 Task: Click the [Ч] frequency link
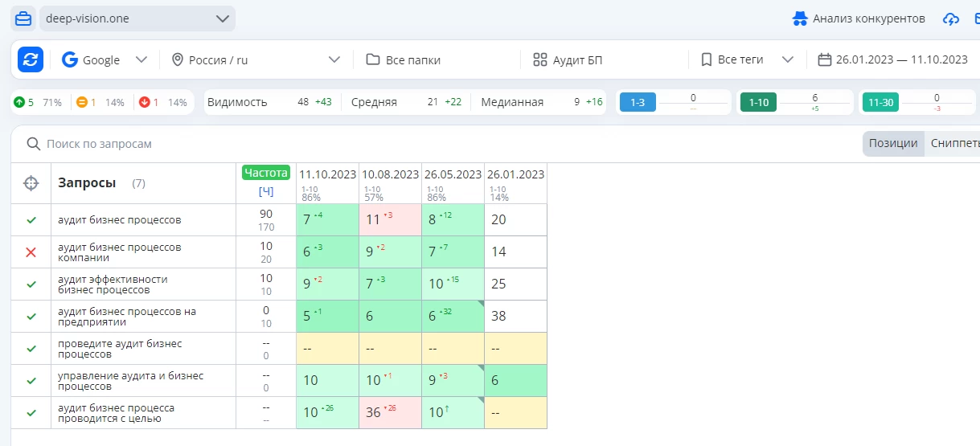point(265,191)
